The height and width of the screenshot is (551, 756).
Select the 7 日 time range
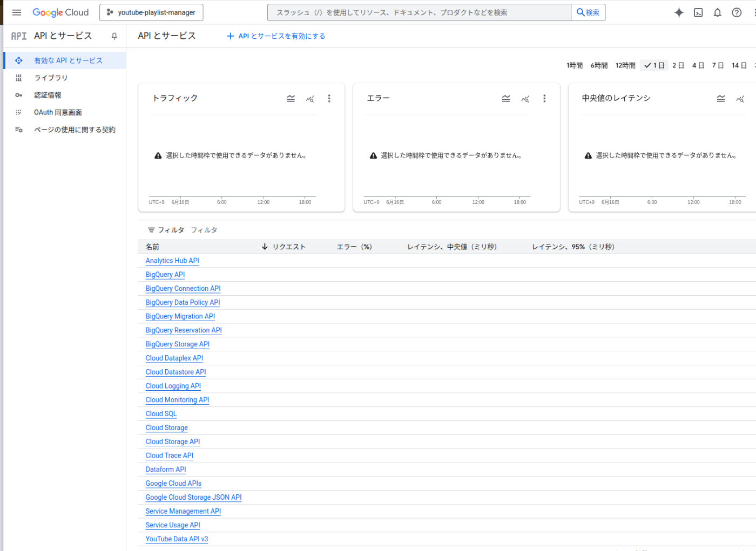pos(718,65)
